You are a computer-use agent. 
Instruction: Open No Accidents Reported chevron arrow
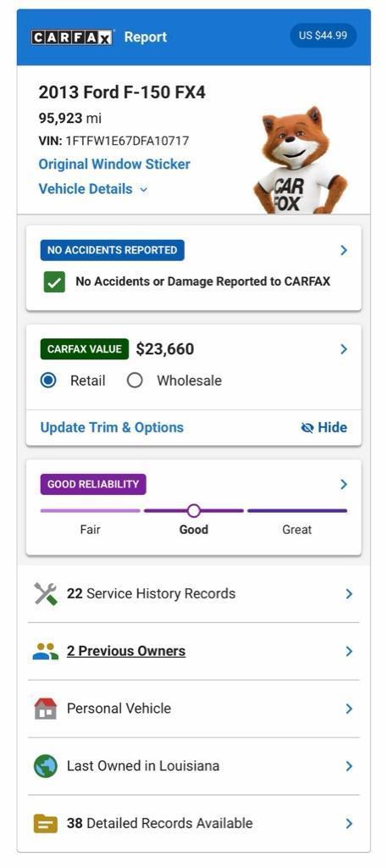click(344, 250)
